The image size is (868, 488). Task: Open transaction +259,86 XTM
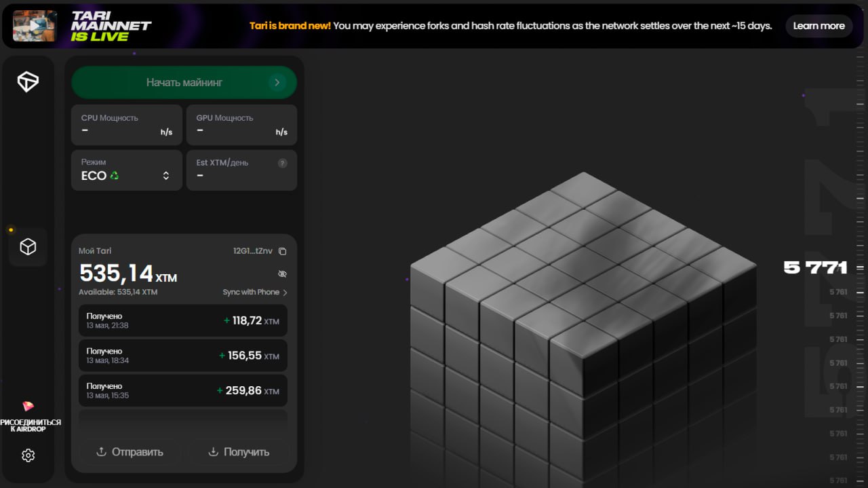pyautogui.click(x=183, y=390)
